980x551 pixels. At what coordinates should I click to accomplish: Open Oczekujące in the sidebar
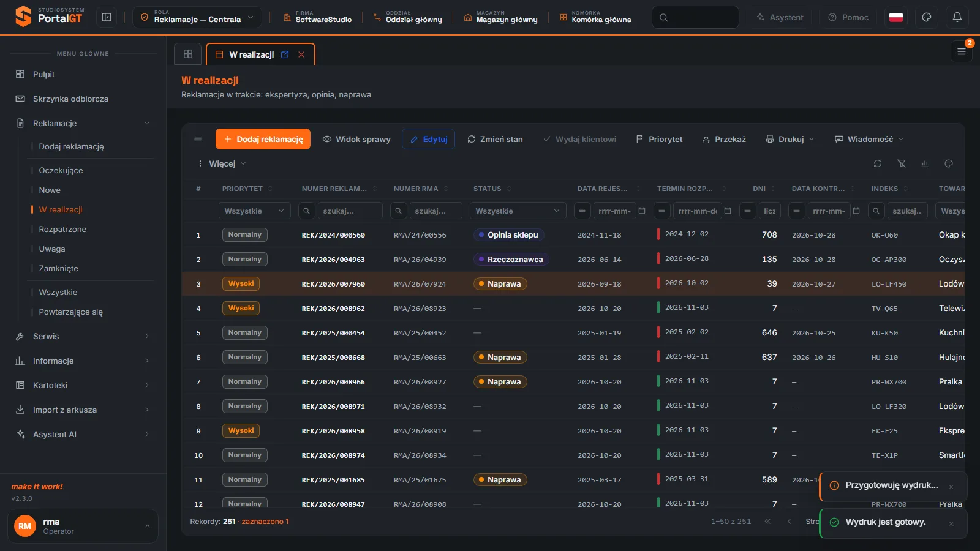point(61,170)
